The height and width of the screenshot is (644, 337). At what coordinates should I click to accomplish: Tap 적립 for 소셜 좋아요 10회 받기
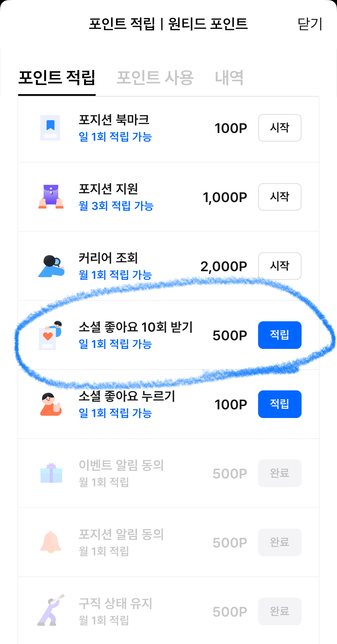click(x=279, y=335)
